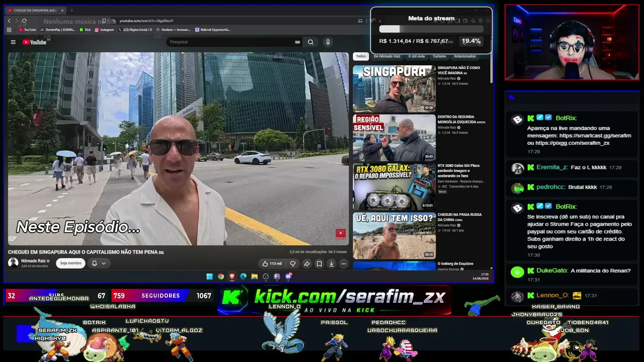Share the video using the arrow icon
This screenshot has height=362, width=644.
coord(306,263)
